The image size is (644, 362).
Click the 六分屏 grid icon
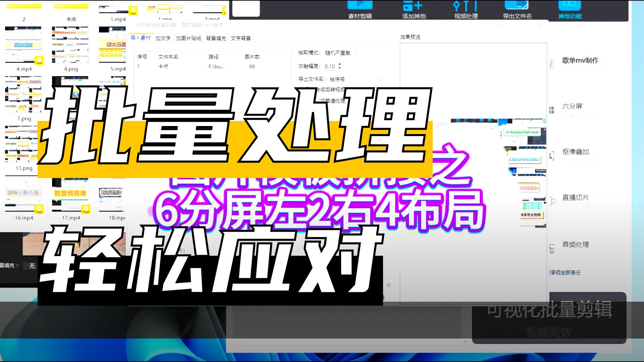click(x=551, y=110)
